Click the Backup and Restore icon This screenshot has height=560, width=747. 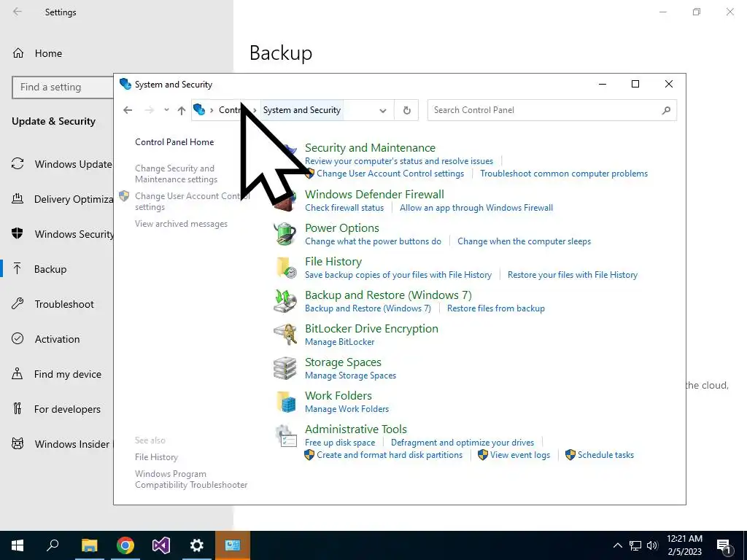285,301
